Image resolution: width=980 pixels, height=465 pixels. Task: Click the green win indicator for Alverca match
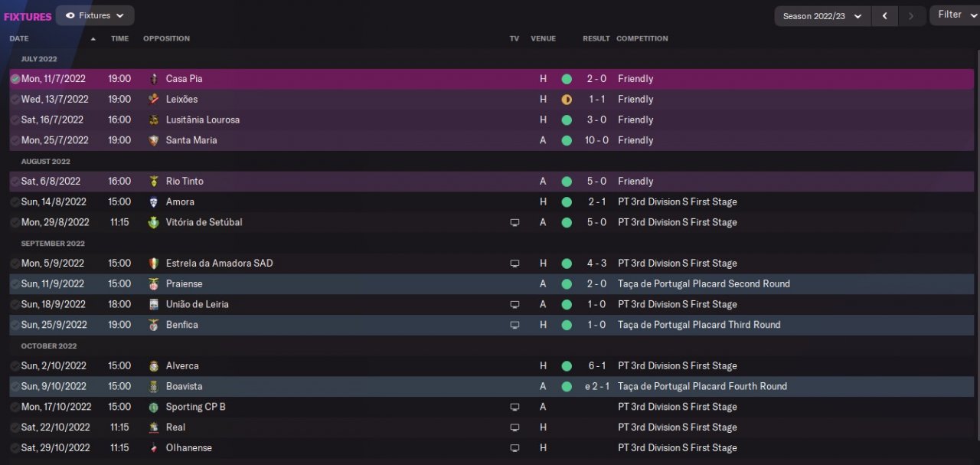567,366
